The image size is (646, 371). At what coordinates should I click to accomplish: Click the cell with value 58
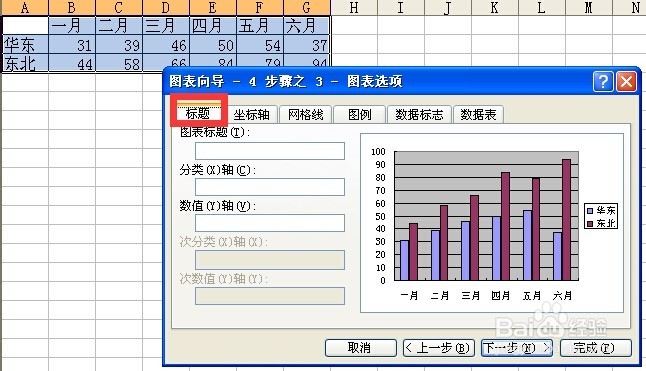click(119, 63)
